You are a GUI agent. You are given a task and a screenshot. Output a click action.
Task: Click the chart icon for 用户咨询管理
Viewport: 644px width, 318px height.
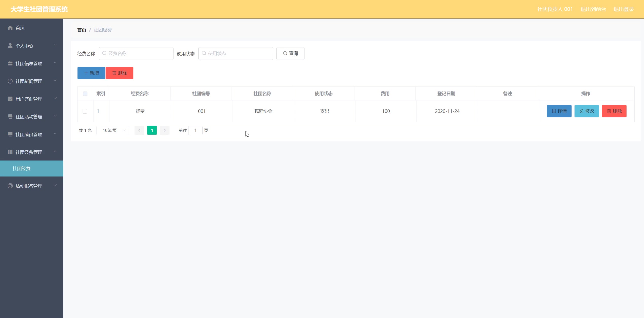[x=10, y=99]
